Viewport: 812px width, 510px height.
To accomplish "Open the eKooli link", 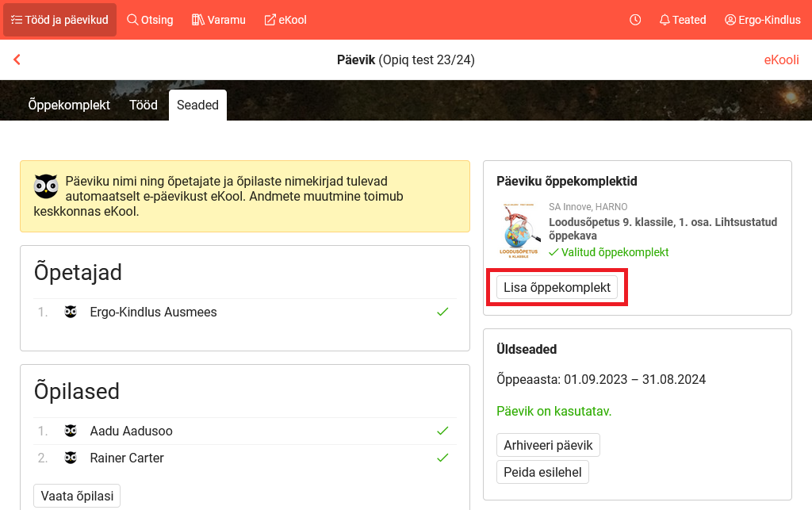I will [x=781, y=59].
